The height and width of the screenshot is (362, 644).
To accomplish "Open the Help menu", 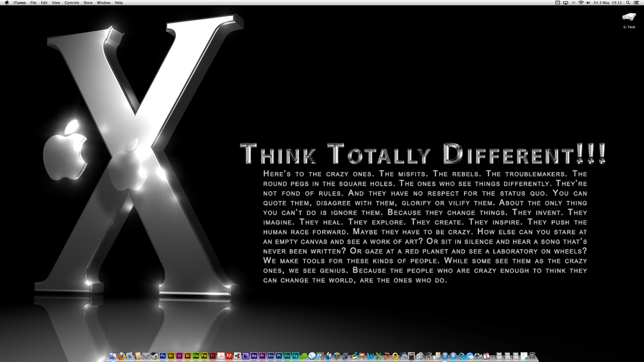I will click(119, 3).
